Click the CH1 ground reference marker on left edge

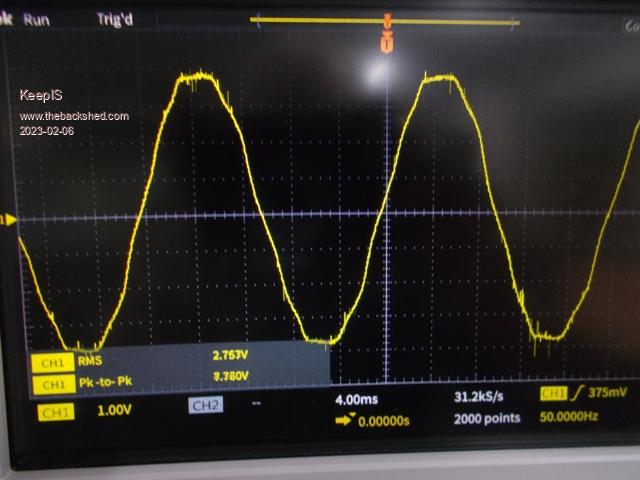pos(3,219)
